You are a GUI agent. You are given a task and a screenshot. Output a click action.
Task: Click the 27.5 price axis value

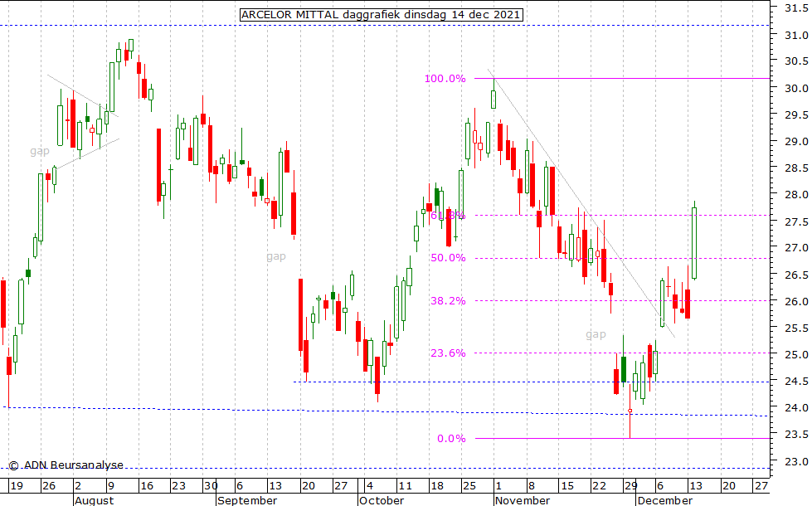[x=796, y=221]
